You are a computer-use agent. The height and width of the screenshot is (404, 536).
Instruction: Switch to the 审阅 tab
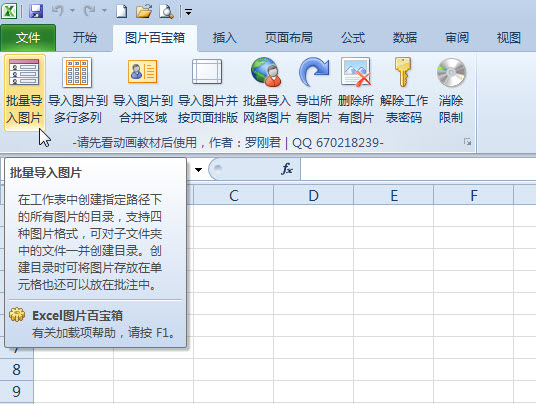coord(457,38)
